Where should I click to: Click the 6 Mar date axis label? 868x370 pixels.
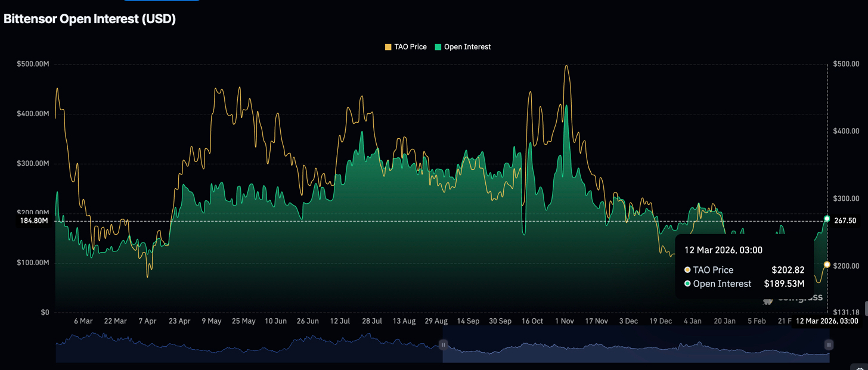tap(83, 321)
